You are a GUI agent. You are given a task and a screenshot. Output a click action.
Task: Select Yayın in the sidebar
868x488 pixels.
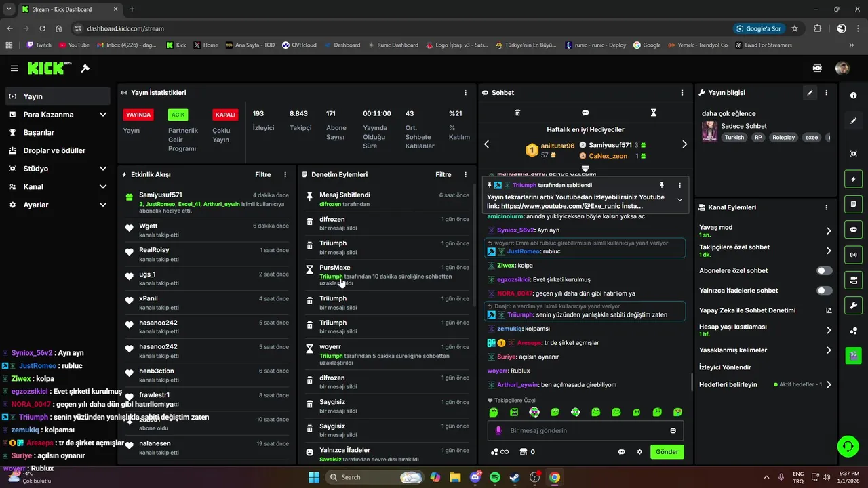coord(58,96)
